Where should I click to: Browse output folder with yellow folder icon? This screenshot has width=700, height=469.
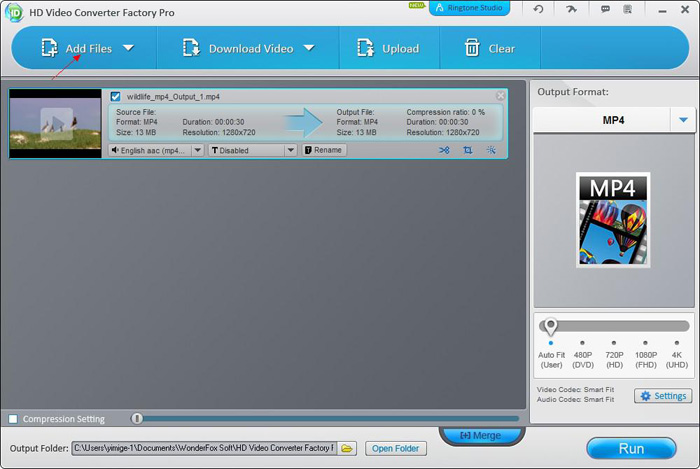pos(347,448)
